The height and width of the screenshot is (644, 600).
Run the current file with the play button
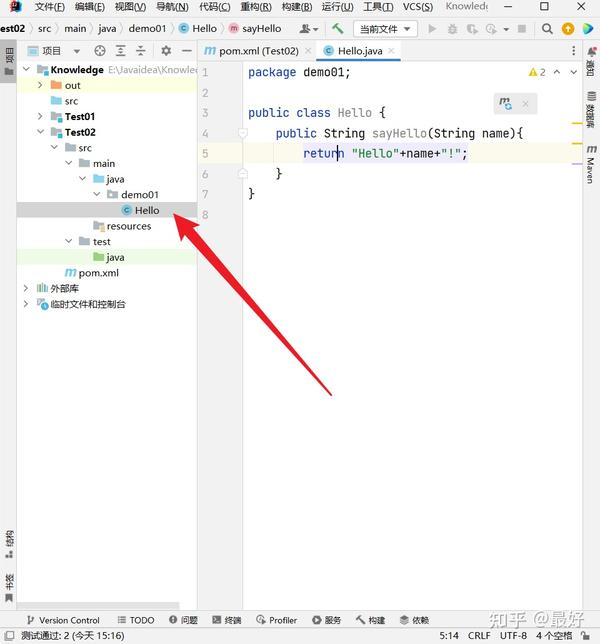[x=432, y=29]
